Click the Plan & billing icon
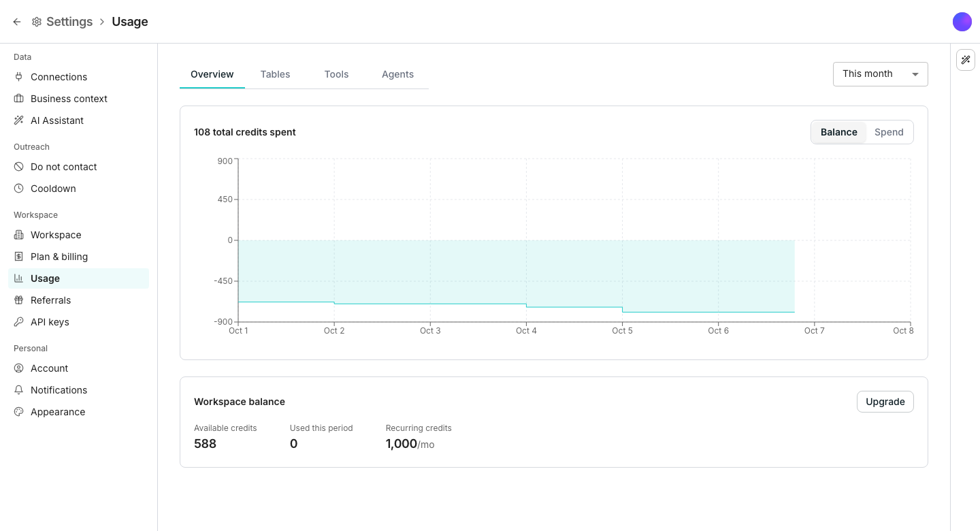 18,257
